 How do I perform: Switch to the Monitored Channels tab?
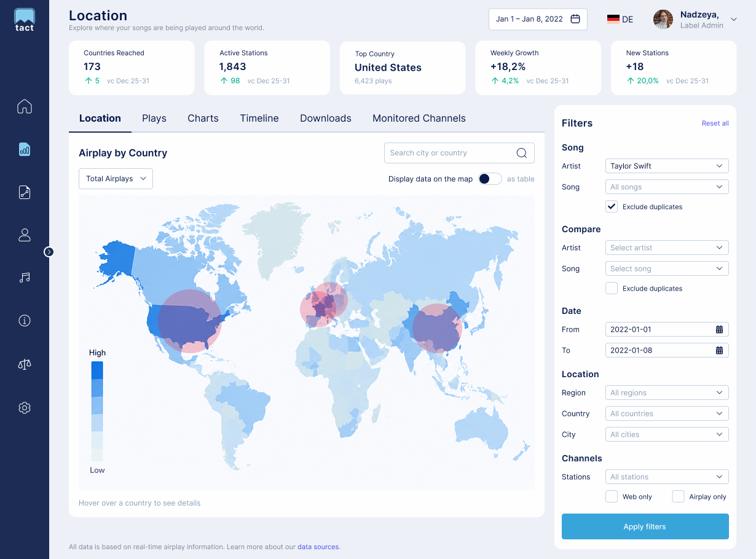click(419, 118)
